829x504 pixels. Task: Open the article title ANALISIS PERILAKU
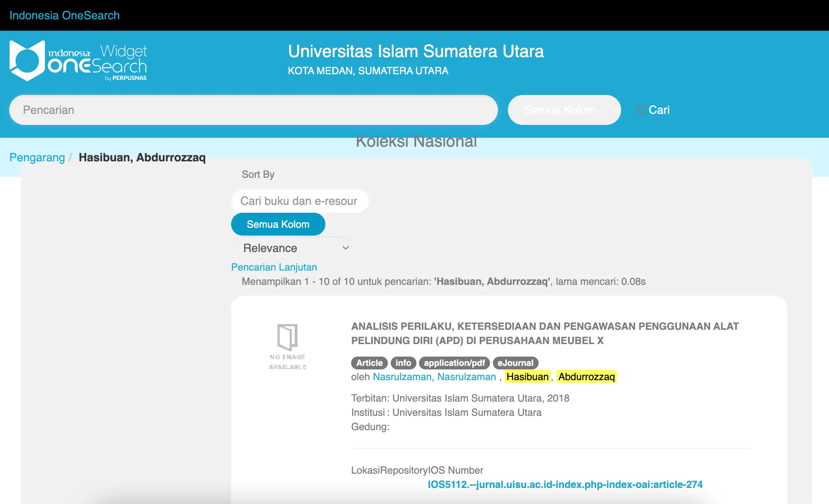pos(545,333)
